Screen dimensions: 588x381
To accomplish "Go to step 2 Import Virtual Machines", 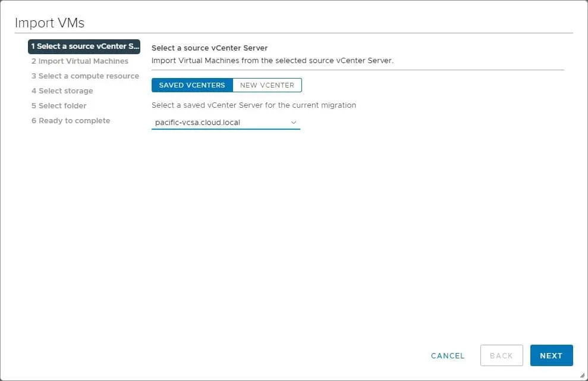I will click(80, 61).
